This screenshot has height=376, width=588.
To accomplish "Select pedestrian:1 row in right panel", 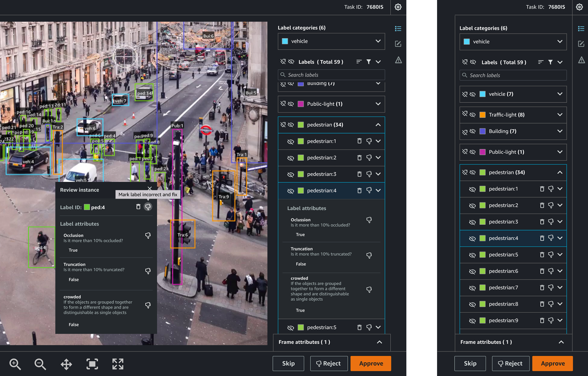I will click(513, 189).
